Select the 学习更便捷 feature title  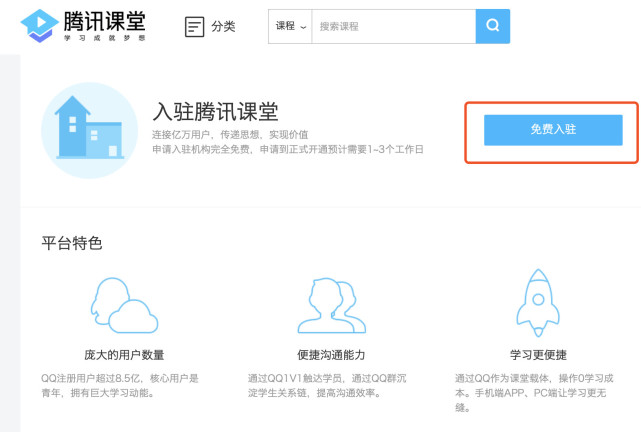click(x=538, y=355)
